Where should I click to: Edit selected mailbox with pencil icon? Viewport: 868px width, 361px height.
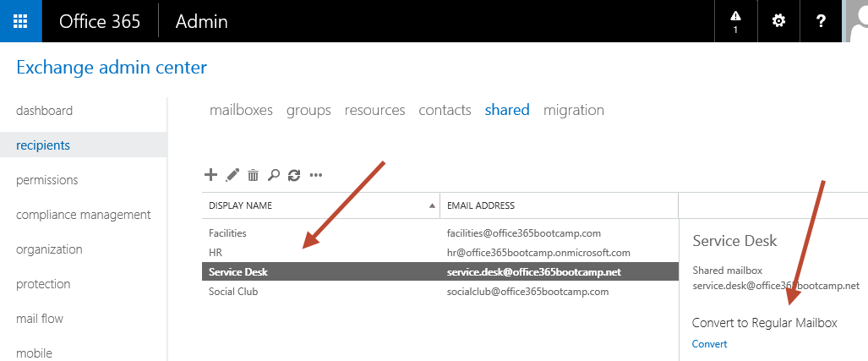[x=232, y=176]
